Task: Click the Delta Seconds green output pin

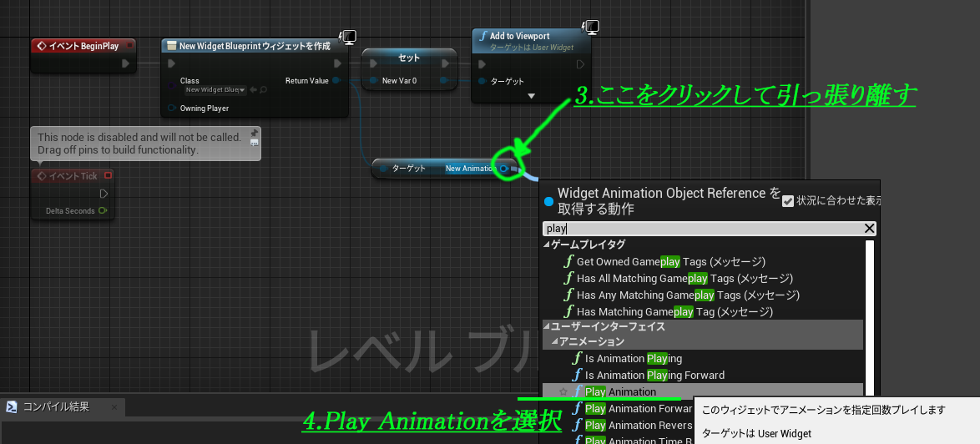Action: (103, 211)
